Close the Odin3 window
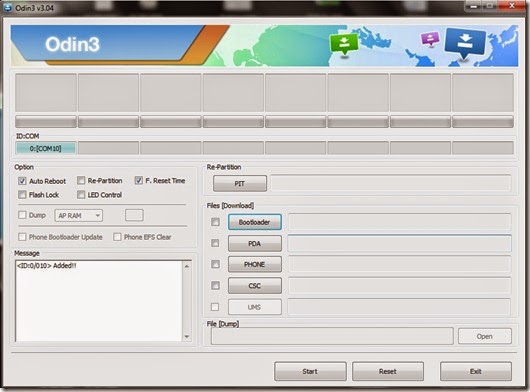This screenshot has height=392, width=530. (512, 6)
